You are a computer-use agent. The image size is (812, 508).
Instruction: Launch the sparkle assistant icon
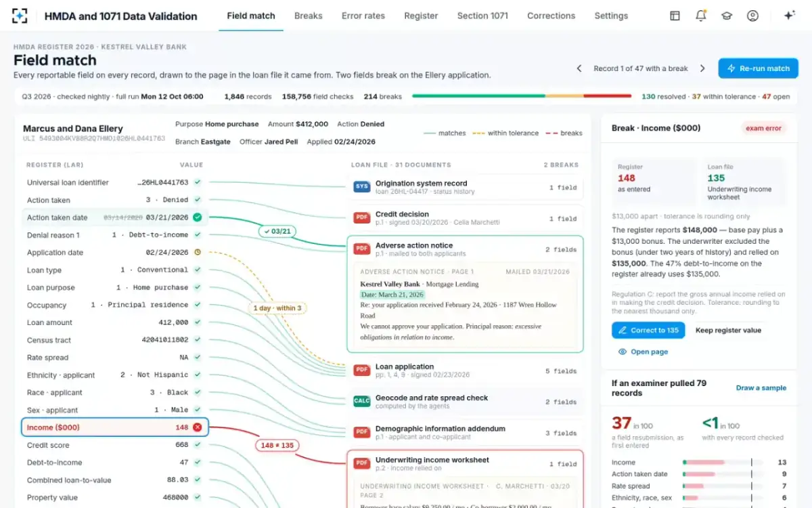coord(789,16)
